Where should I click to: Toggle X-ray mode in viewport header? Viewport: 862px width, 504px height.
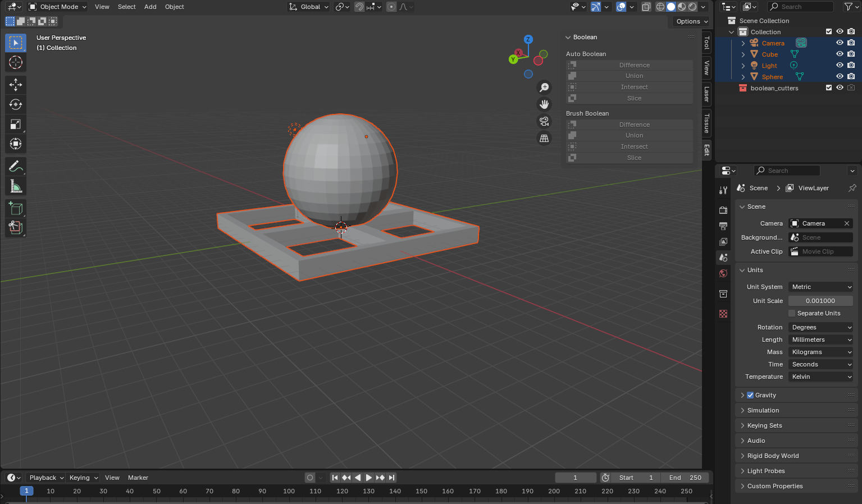point(646,7)
